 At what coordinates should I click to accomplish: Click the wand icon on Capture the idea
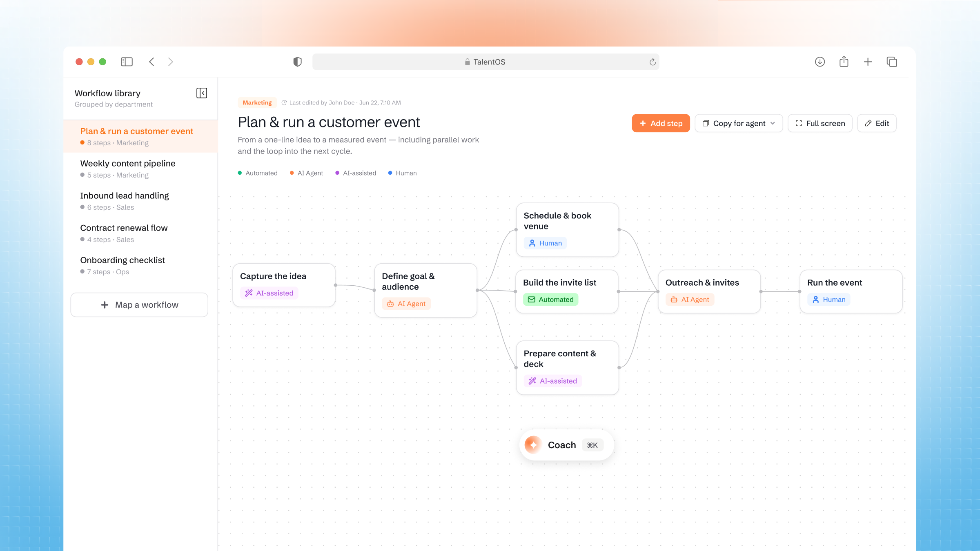click(249, 293)
